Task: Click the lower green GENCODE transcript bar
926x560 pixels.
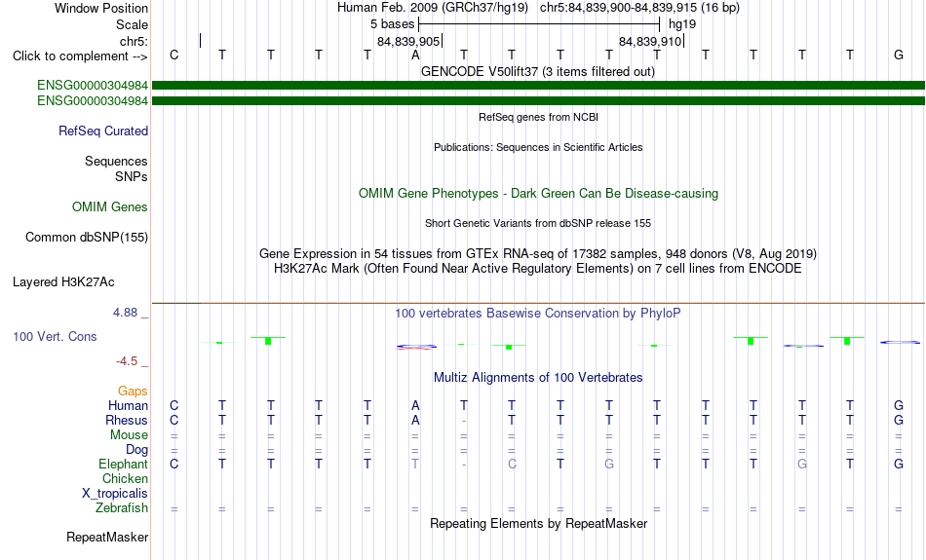Action: [x=538, y=101]
